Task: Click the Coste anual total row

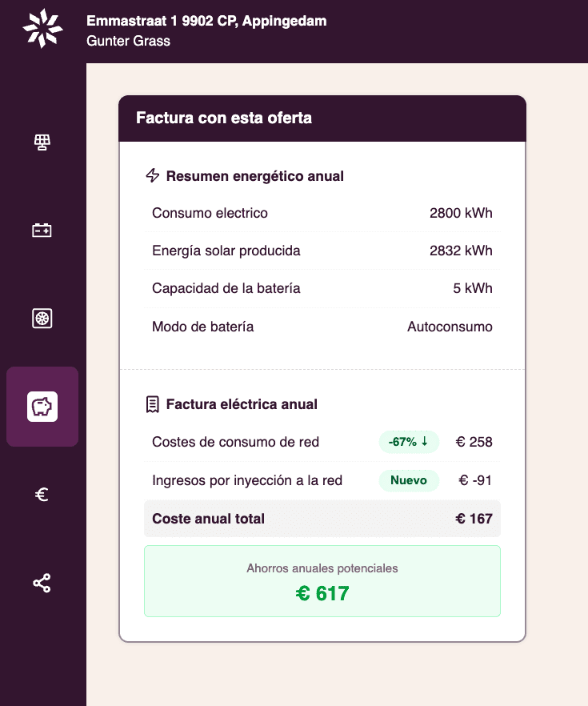Action: tap(322, 519)
